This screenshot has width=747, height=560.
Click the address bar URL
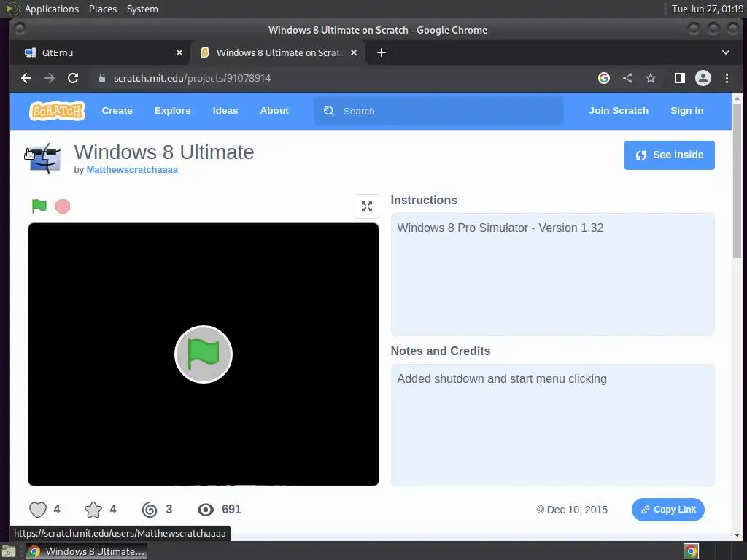[x=192, y=78]
